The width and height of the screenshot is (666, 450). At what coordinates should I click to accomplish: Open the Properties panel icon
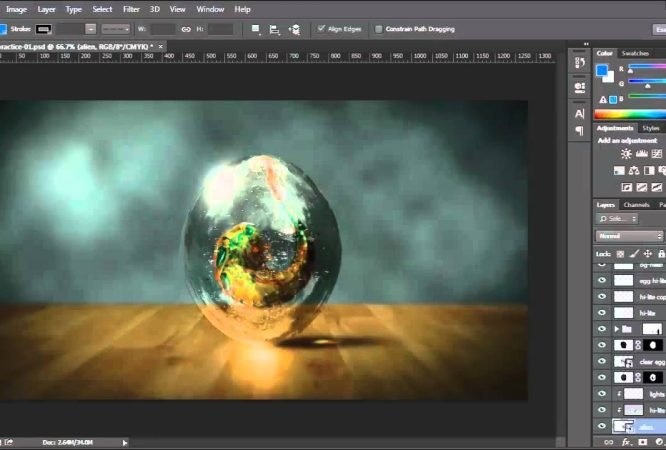(x=580, y=88)
